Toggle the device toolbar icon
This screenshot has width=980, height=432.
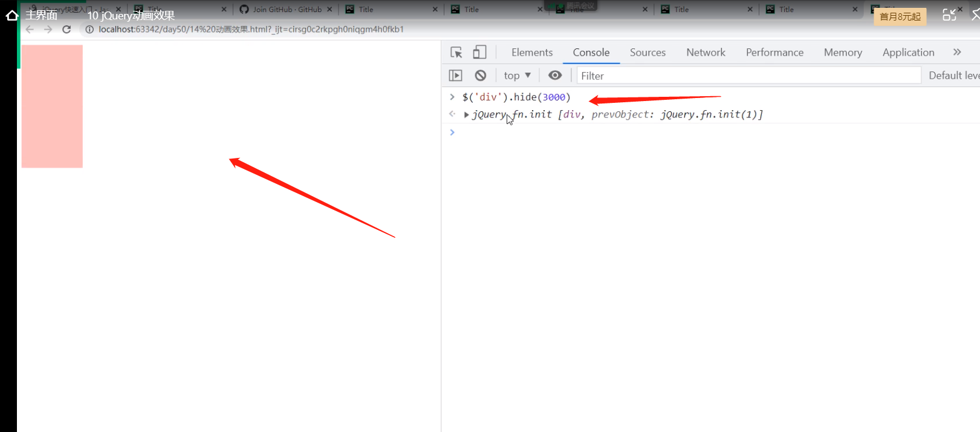(x=479, y=53)
